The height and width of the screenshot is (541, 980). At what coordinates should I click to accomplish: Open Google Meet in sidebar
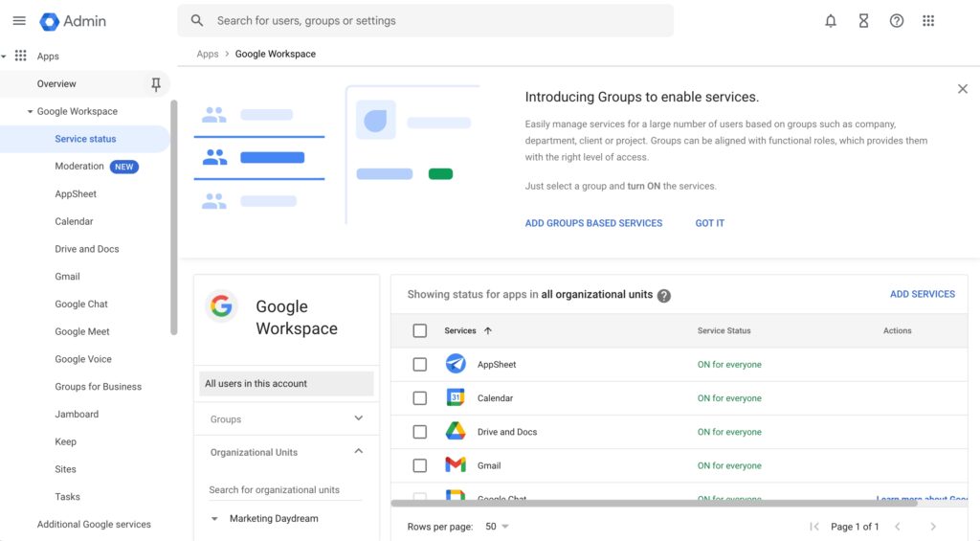coord(82,331)
